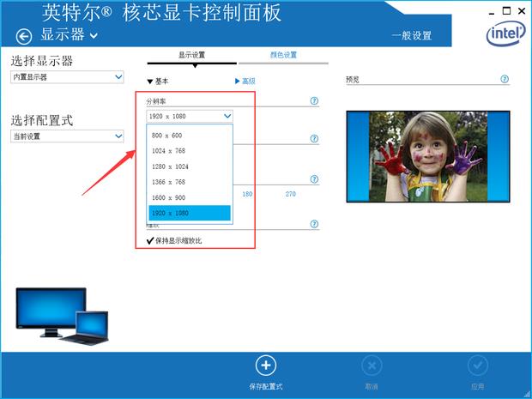Click the cancel X icon

(x=372, y=366)
